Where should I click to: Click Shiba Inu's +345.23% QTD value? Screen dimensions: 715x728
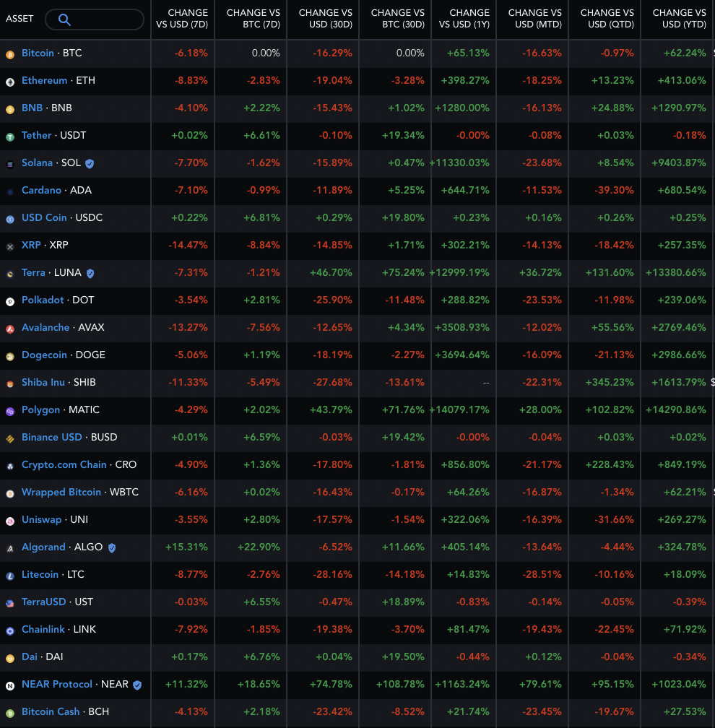[610, 382]
